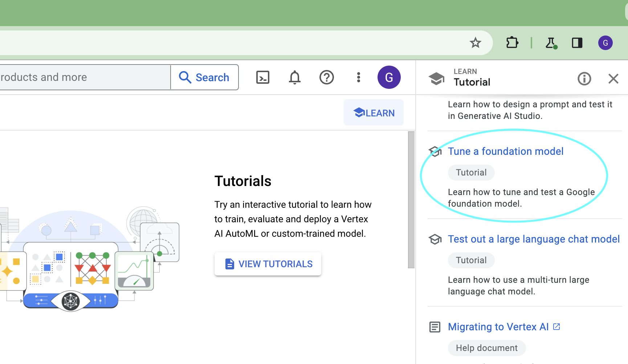Viewport: 628px width, 364px height.
Task: Open the browser Extensions puzzle icon
Action: pyautogui.click(x=512, y=43)
